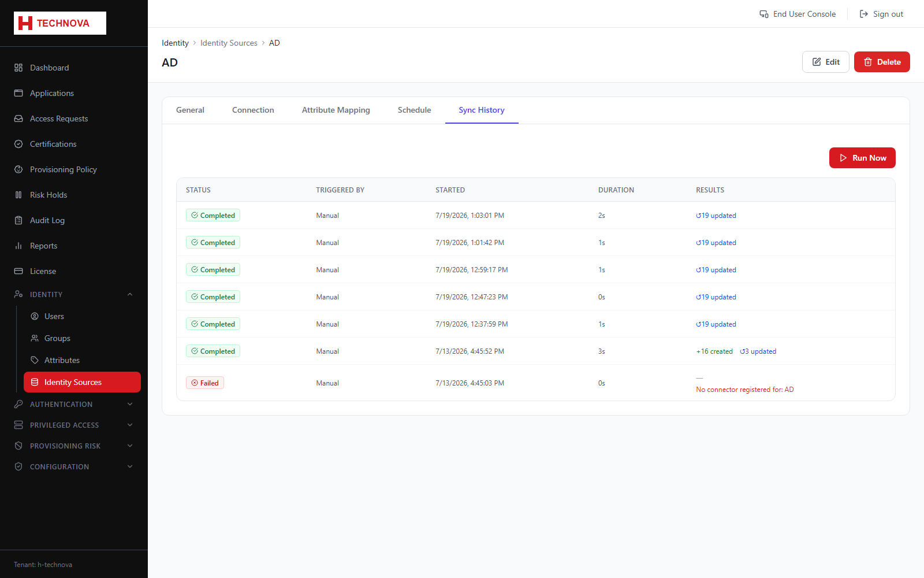This screenshot has height=578, width=924.
Task: Click the TechNova logo
Action: [x=60, y=23]
